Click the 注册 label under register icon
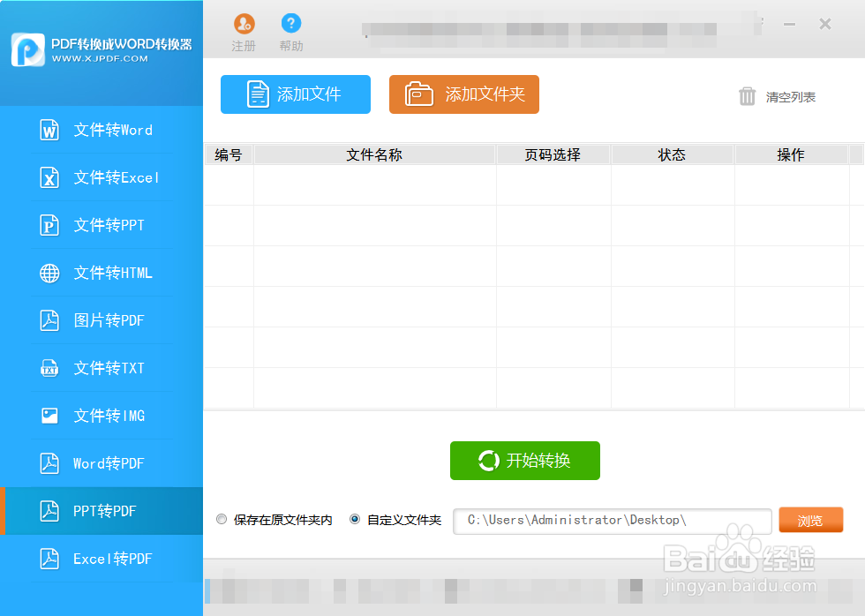This screenshot has height=616, width=865. [244, 46]
